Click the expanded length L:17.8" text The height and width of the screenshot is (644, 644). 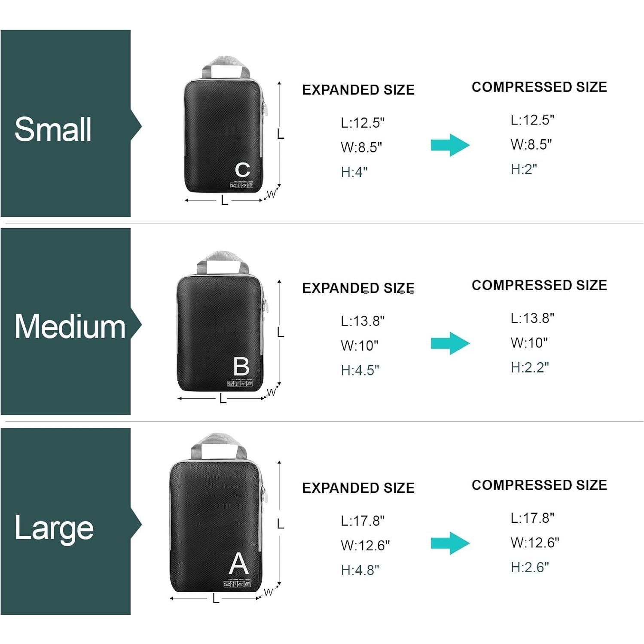pos(363,521)
